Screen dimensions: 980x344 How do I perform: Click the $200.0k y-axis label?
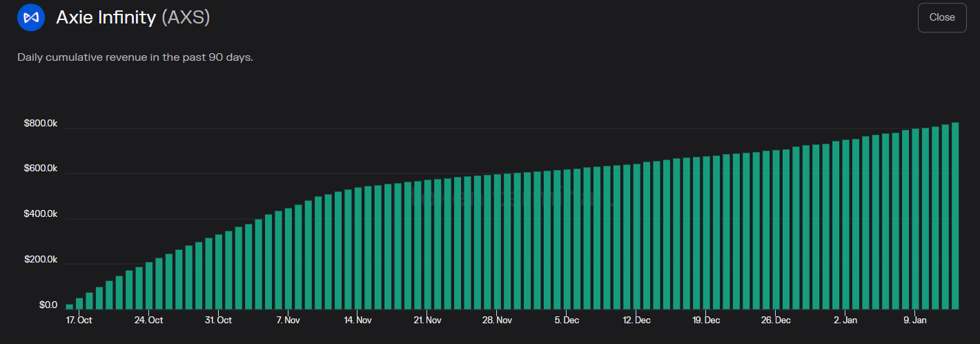41,260
